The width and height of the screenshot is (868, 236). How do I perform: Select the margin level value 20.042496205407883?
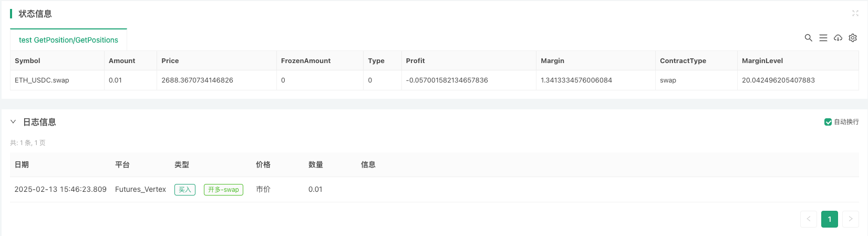[x=778, y=80]
